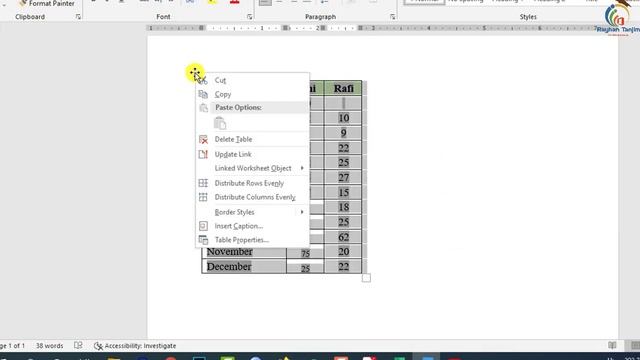The height and width of the screenshot is (360, 640).
Task: Open the Clipboard dialog launcher
Action: tap(78, 17)
